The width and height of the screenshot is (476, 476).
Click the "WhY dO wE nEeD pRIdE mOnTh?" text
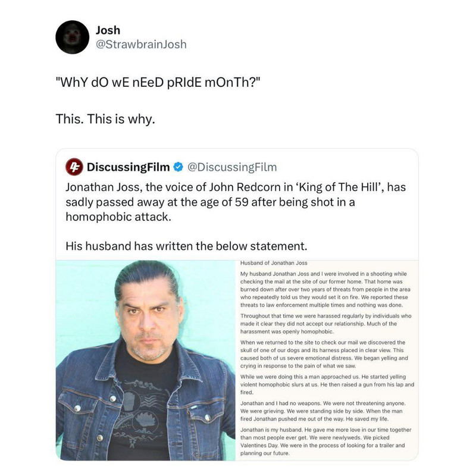click(158, 82)
